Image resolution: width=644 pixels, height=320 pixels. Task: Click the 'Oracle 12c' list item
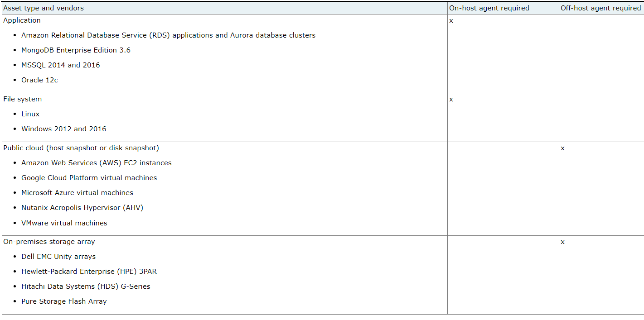point(39,80)
